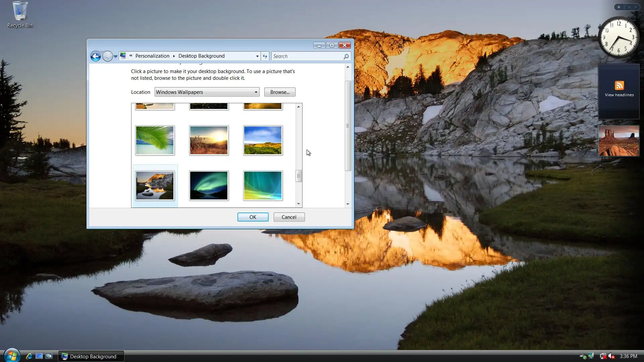Screen dimensions: 644x362
Task: Expand the recent pages dropdown arrow
Action: [x=115, y=56]
